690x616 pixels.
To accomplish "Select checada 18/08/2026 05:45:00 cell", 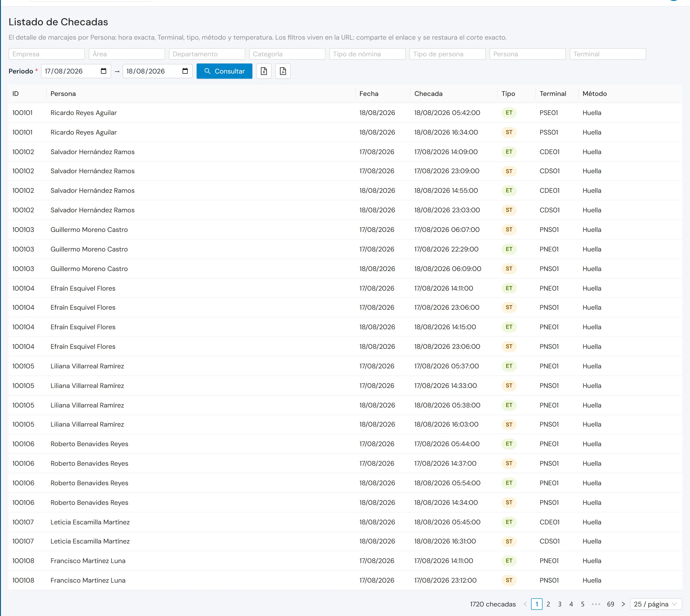I will (x=447, y=522).
